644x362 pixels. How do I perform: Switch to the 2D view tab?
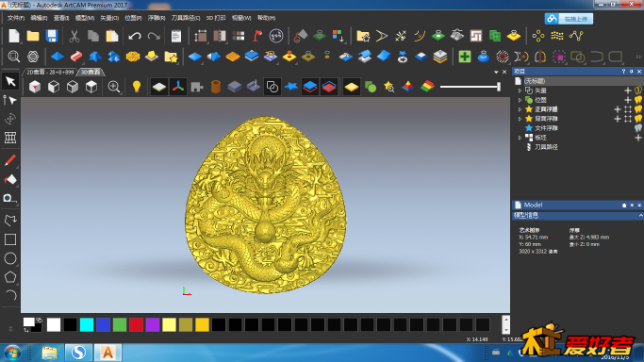coord(50,73)
